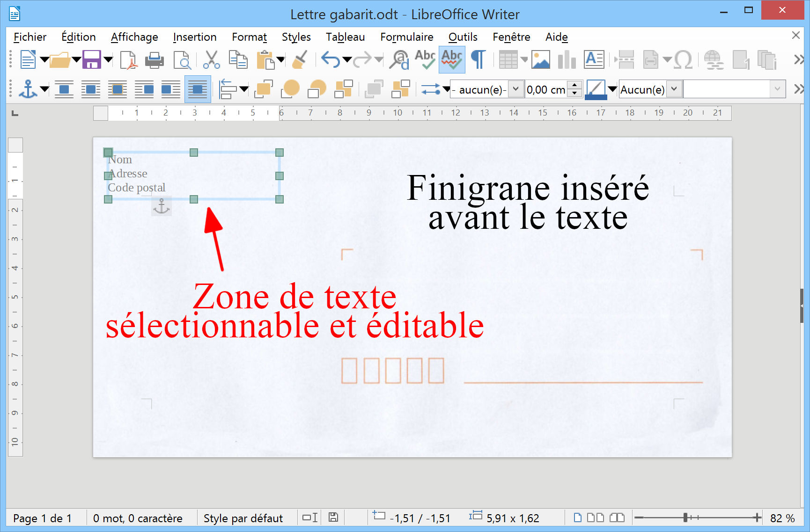The height and width of the screenshot is (532, 810).
Task: Open the New document dropdown arrow
Action: point(44,60)
